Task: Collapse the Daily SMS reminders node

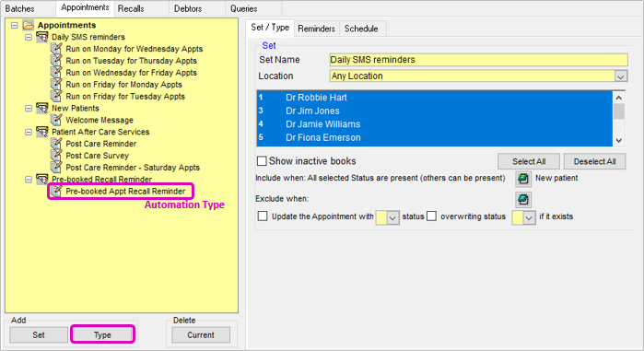Action: (29, 38)
